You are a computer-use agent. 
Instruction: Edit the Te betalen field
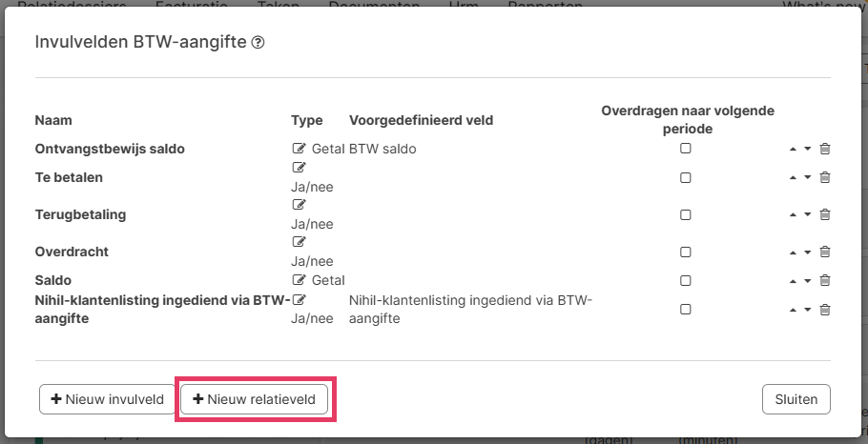pos(300,168)
